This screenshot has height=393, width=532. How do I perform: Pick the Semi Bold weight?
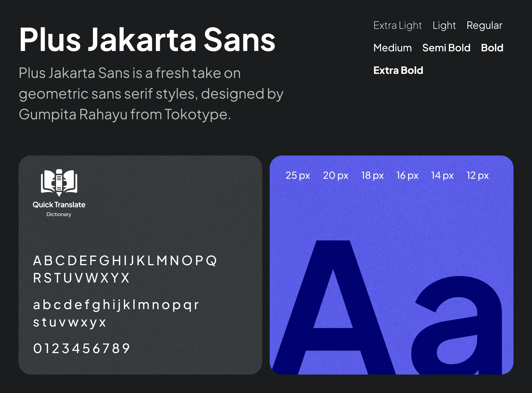446,48
